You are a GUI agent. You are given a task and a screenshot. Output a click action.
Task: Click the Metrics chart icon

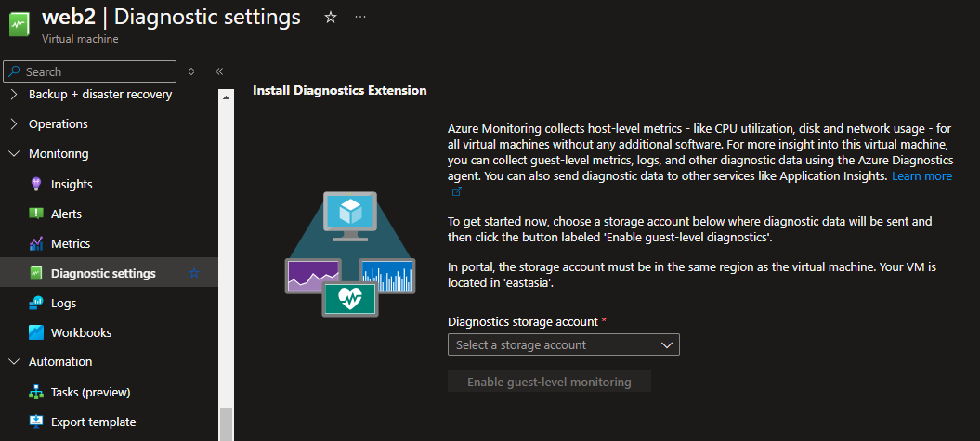pos(36,243)
